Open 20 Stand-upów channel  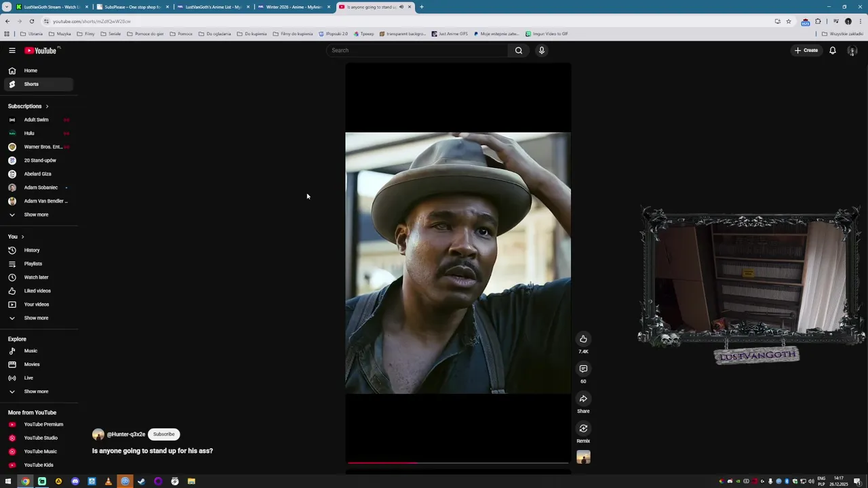click(39, 161)
